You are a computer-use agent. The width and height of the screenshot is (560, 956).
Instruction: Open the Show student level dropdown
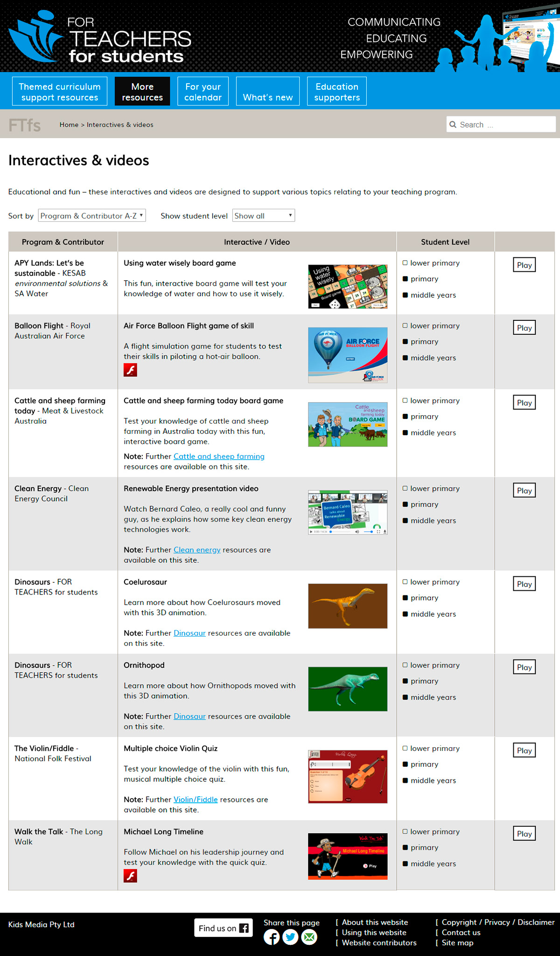[x=264, y=215]
